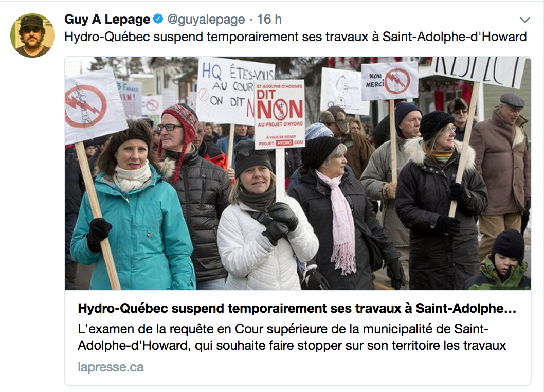Click the woman in teal jacket
544x392 pixels.
coord(134,208)
